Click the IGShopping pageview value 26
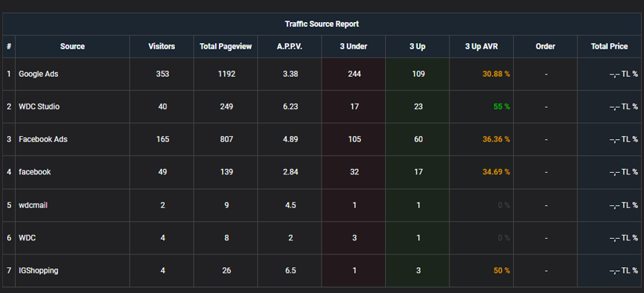This screenshot has height=293, width=644. tap(227, 271)
